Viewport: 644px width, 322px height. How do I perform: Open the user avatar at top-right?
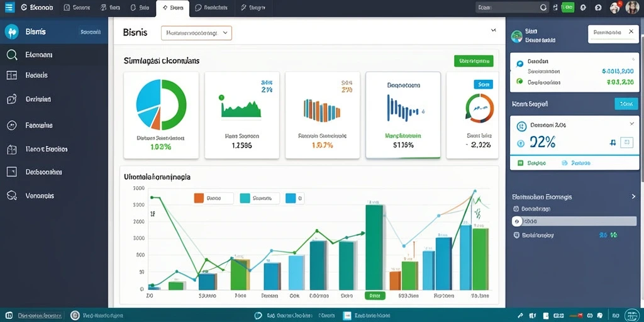click(632, 8)
